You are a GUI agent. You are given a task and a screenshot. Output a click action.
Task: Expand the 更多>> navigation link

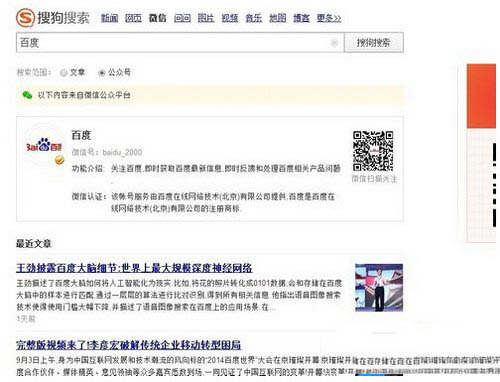(329, 18)
